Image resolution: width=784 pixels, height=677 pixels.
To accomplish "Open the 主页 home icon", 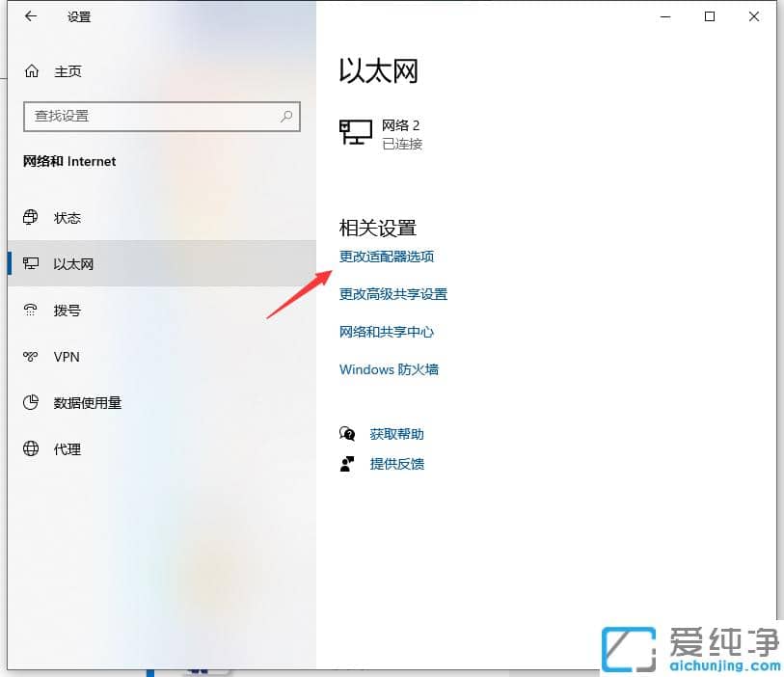I will click(30, 70).
